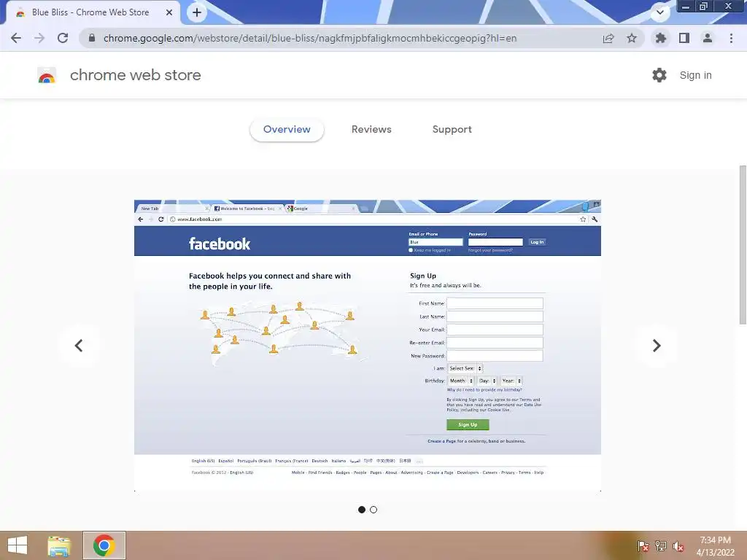
Task: Open the Extensions puzzle icon
Action: point(661,38)
